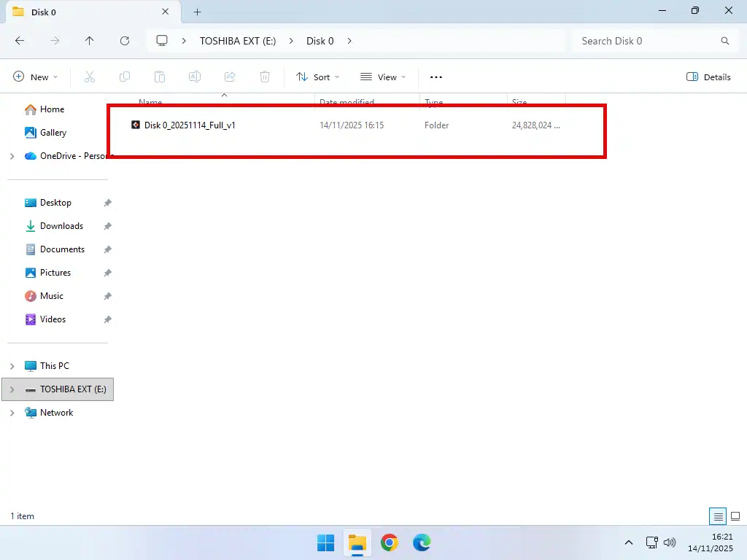
Task: Click the Share icon in the toolbar
Action: tap(229, 77)
